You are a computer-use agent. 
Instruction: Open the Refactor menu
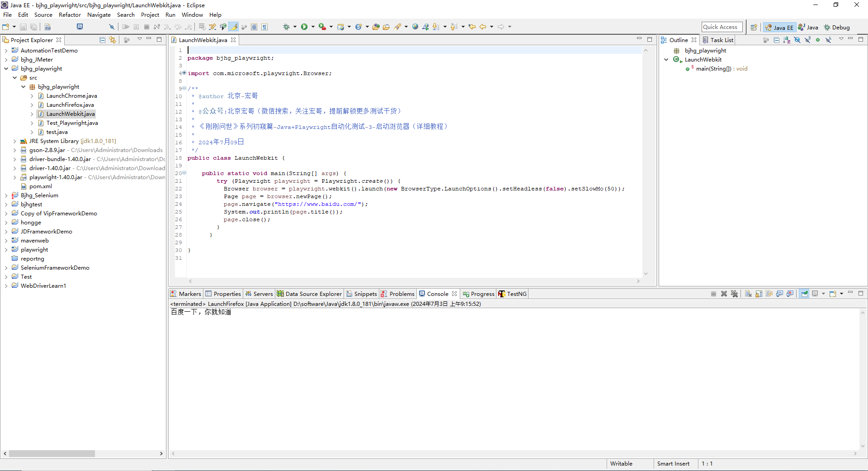coord(70,14)
